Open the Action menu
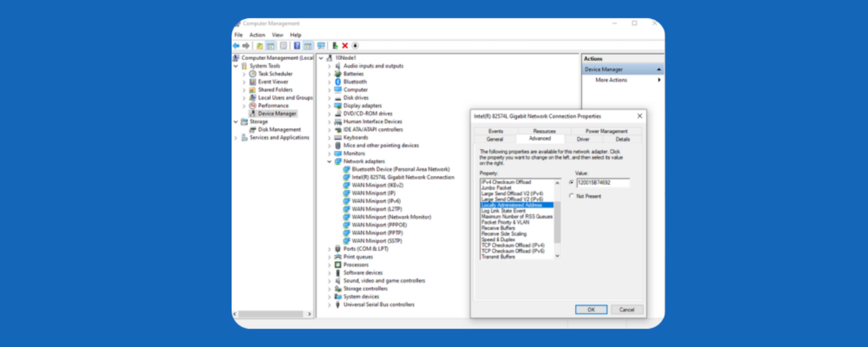 tap(258, 35)
